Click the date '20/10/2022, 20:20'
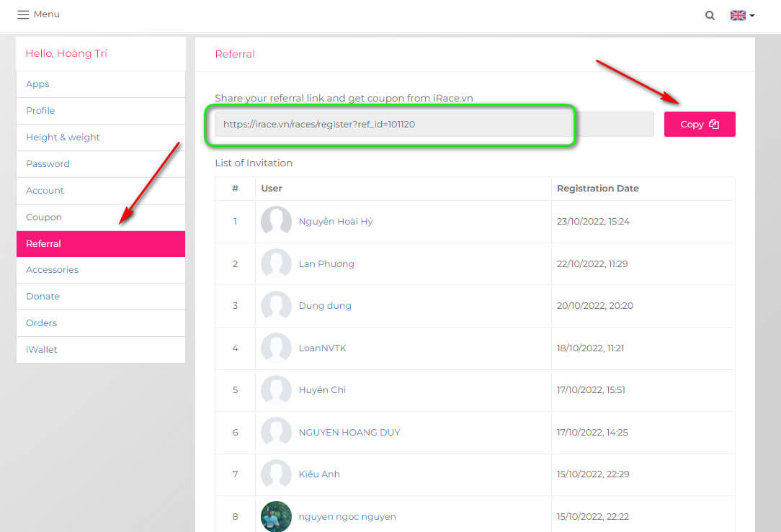 click(595, 305)
